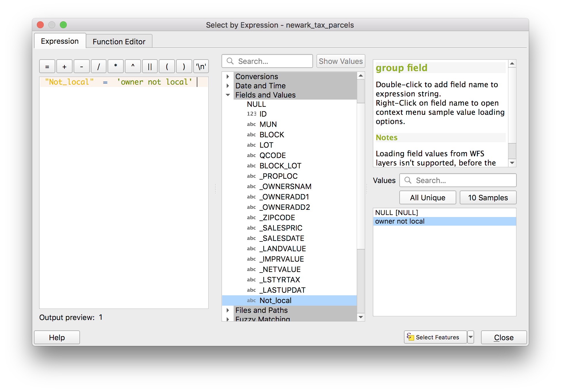Expand the Conversions function group

228,77
